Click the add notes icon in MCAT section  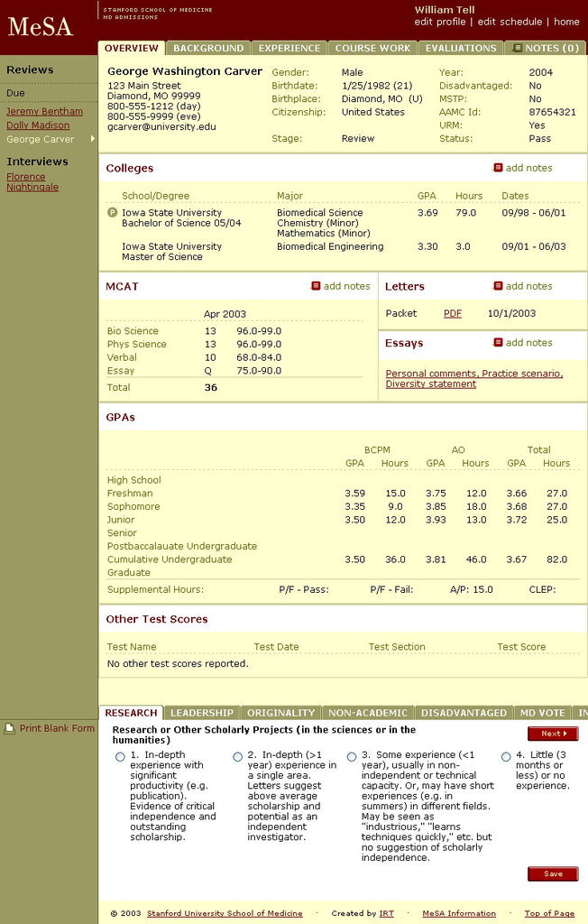[x=316, y=286]
